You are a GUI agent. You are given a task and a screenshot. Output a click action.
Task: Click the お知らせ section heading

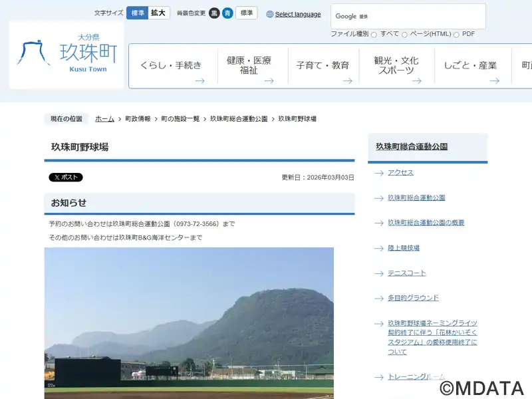68,203
